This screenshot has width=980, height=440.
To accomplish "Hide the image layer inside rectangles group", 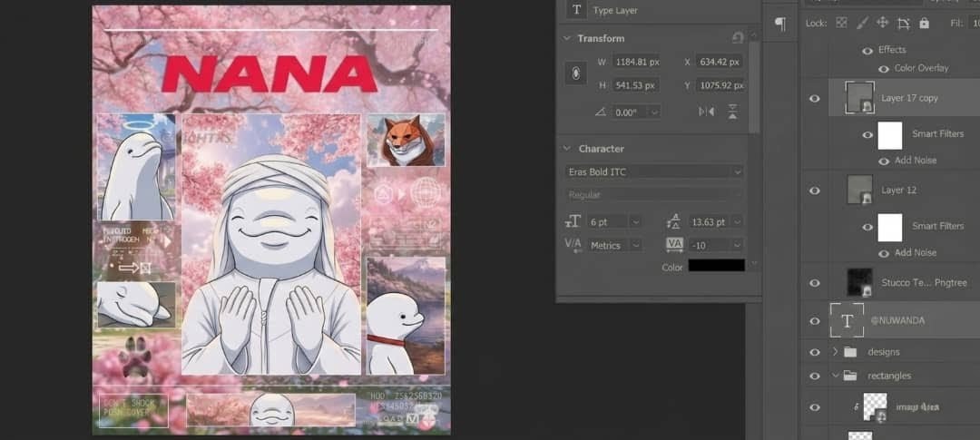I will pyautogui.click(x=814, y=406).
